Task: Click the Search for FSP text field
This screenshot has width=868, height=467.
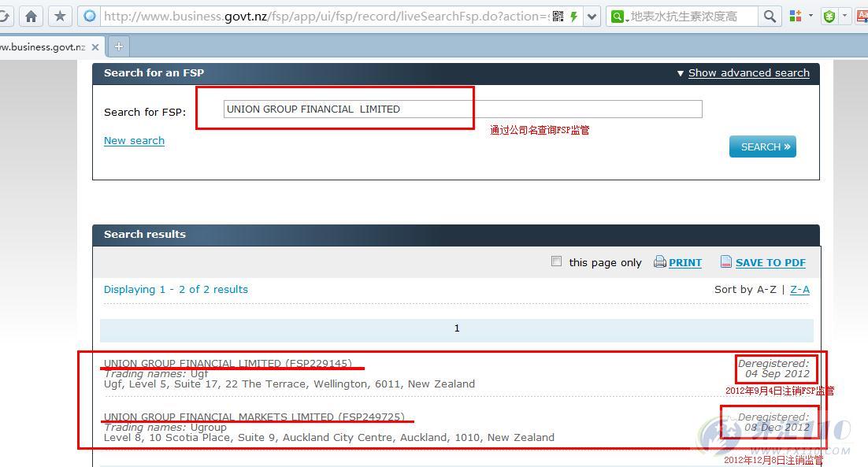Action: click(463, 109)
